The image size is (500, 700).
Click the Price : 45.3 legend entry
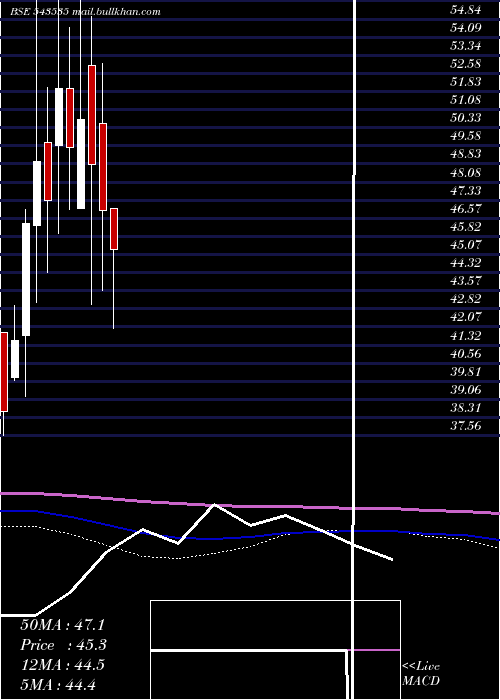coord(63,645)
